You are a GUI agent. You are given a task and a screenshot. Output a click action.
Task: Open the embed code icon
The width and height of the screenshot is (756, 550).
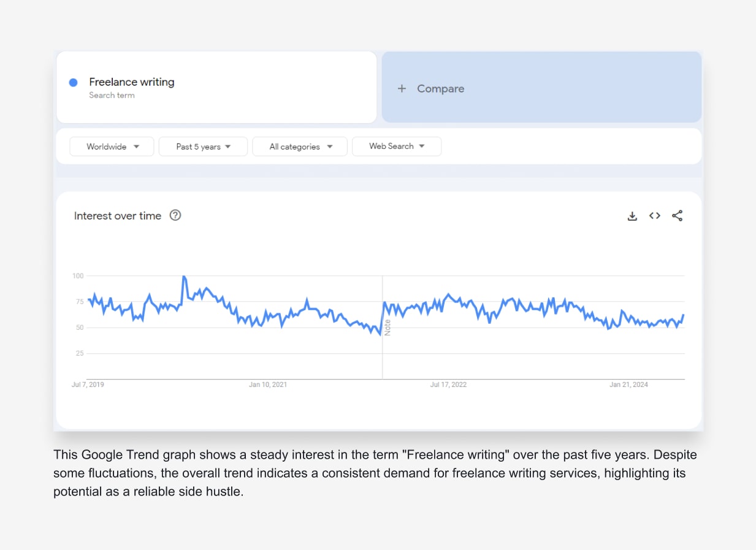click(655, 216)
